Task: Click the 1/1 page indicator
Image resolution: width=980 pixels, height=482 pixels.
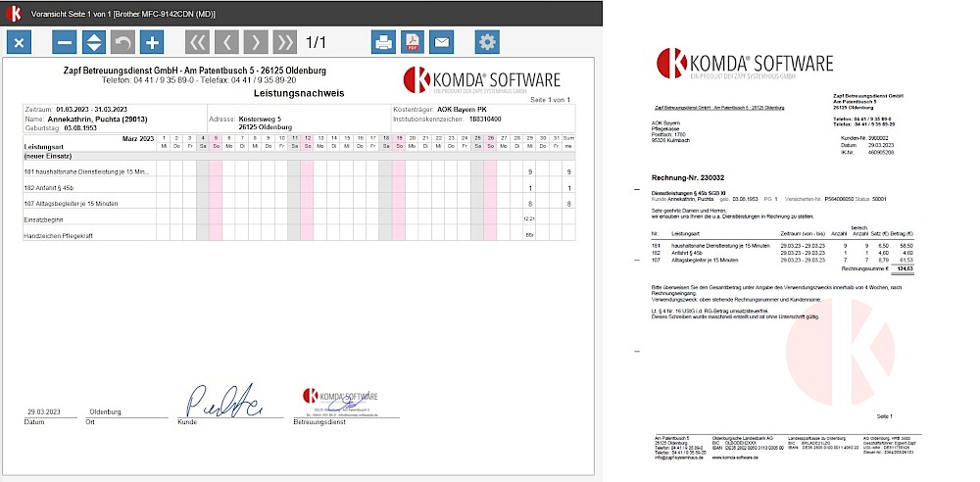Action: [317, 42]
